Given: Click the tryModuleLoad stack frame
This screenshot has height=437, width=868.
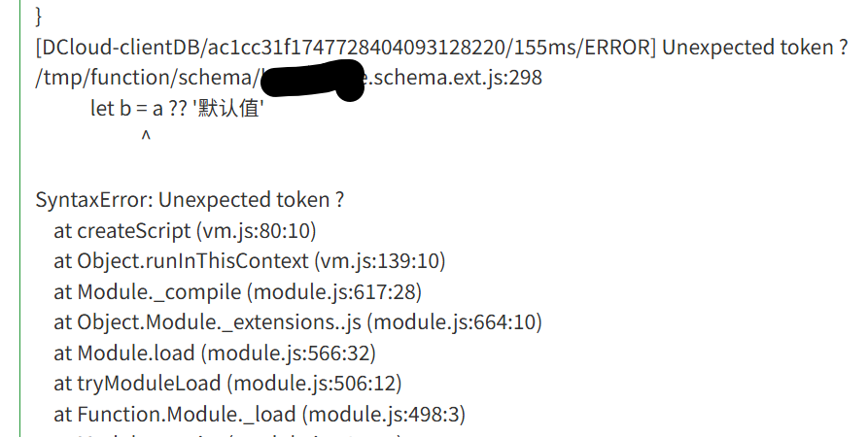Looking at the screenshot, I should click(227, 384).
